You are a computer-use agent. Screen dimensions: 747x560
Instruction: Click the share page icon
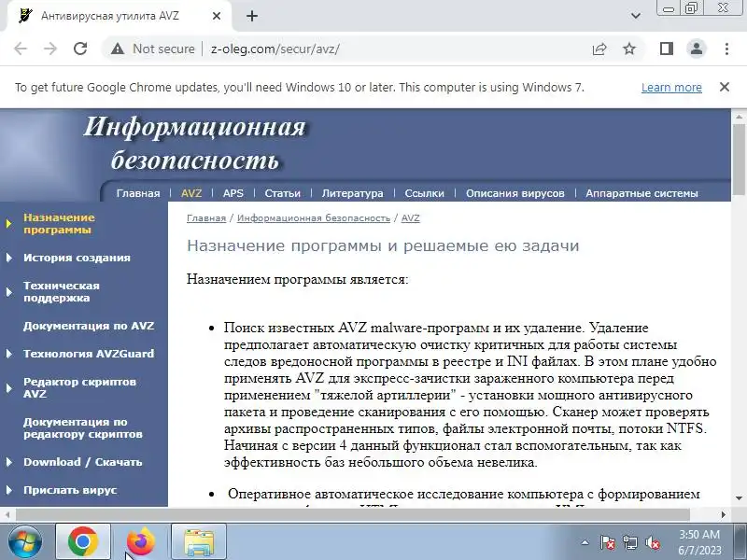pos(599,49)
